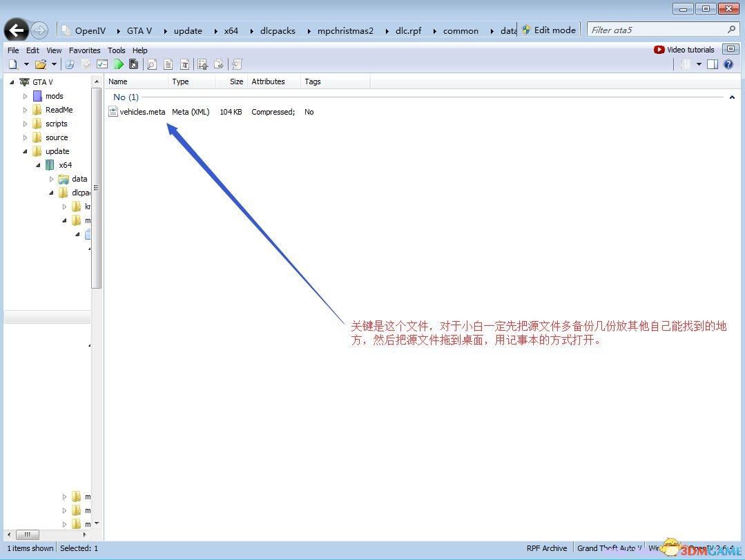Open the New file dropdown arrow
This screenshot has height=560, width=745.
click(27, 64)
